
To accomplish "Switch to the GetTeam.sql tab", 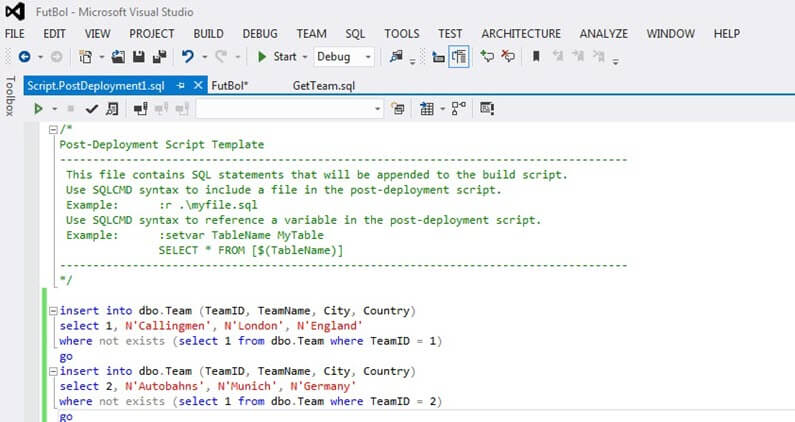I will click(x=323, y=86).
